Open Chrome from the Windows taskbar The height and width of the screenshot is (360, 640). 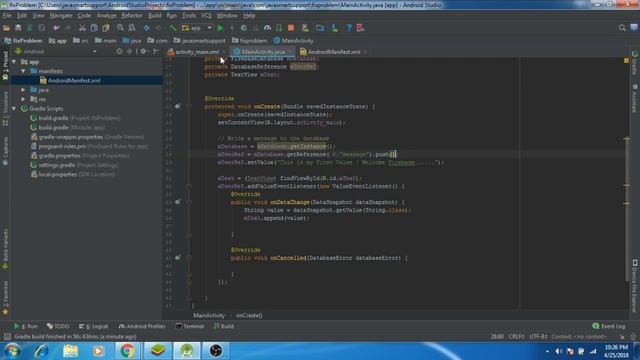(x=127, y=351)
